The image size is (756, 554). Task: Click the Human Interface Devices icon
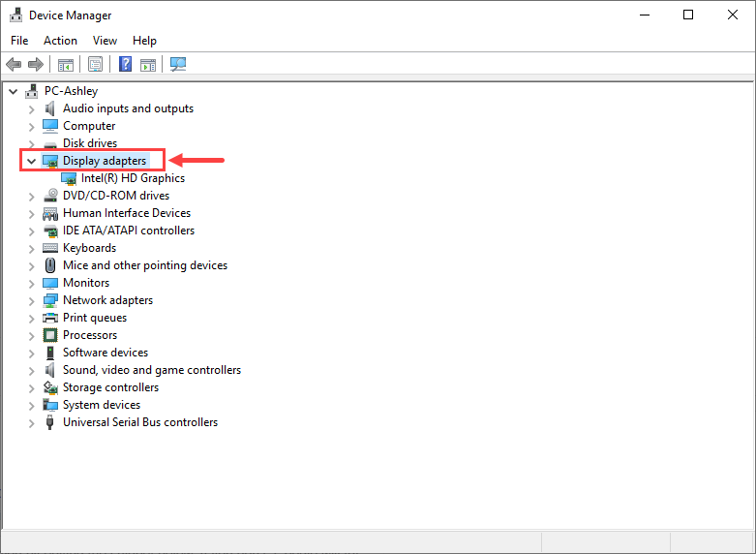pos(50,213)
